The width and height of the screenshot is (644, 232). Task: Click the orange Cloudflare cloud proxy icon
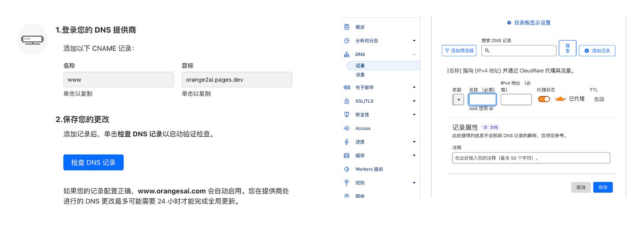click(x=560, y=99)
